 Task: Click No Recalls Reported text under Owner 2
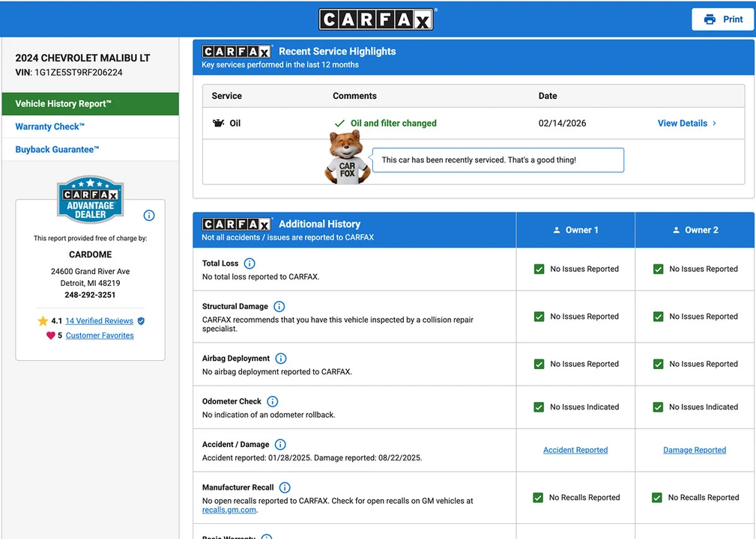[704, 498]
